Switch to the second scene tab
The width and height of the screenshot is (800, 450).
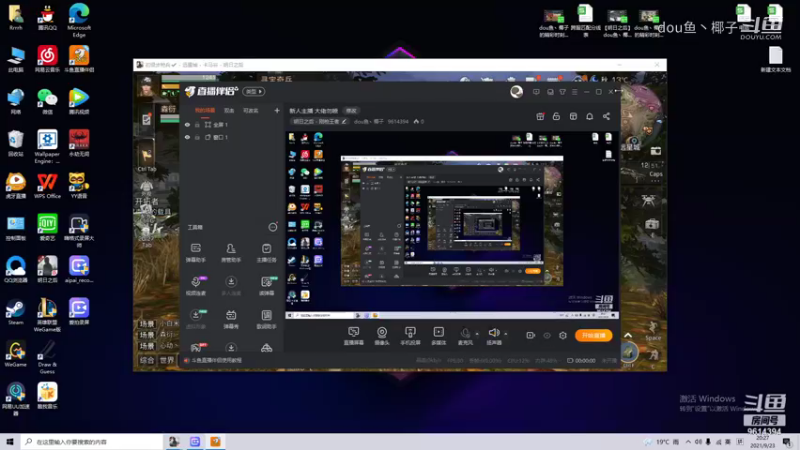[x=229, y=110]
